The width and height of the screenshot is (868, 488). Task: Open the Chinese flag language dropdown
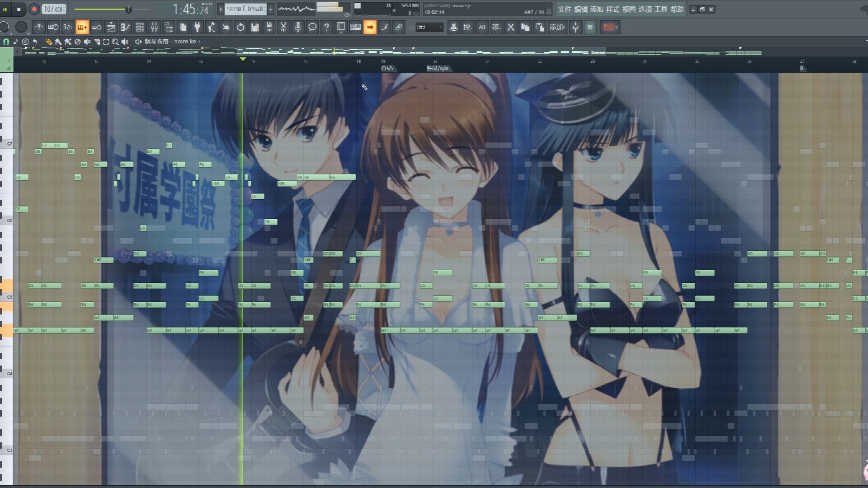(610, 28)
